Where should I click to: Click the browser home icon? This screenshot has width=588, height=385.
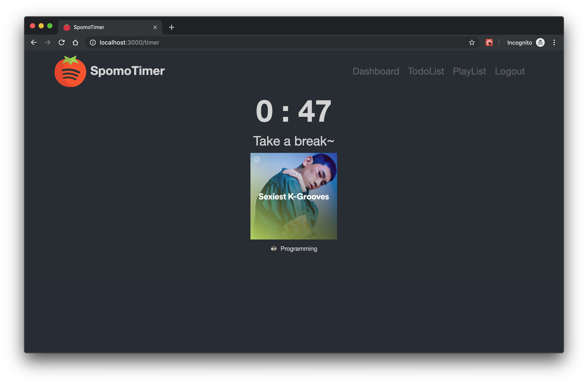[75, 42]
